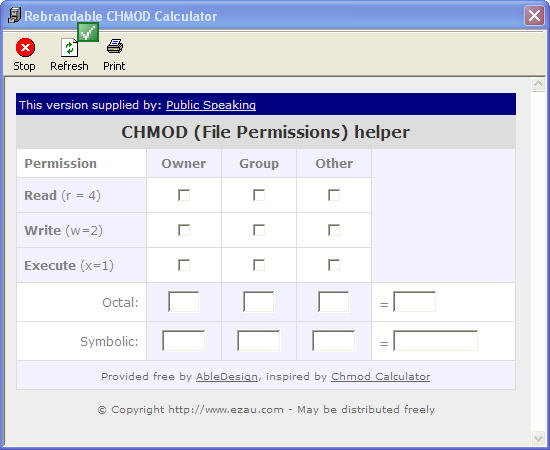This screenshot has height=450, width=550.
Task: Open the AbleDesign link
Action: [x=227, y=377]
